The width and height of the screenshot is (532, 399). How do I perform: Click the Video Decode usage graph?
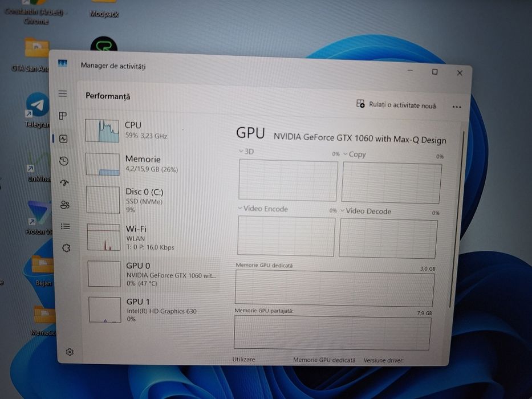[388, 238]
